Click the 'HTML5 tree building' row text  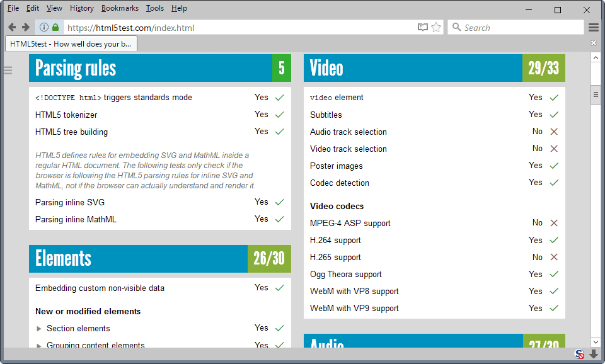coord(71,132)
